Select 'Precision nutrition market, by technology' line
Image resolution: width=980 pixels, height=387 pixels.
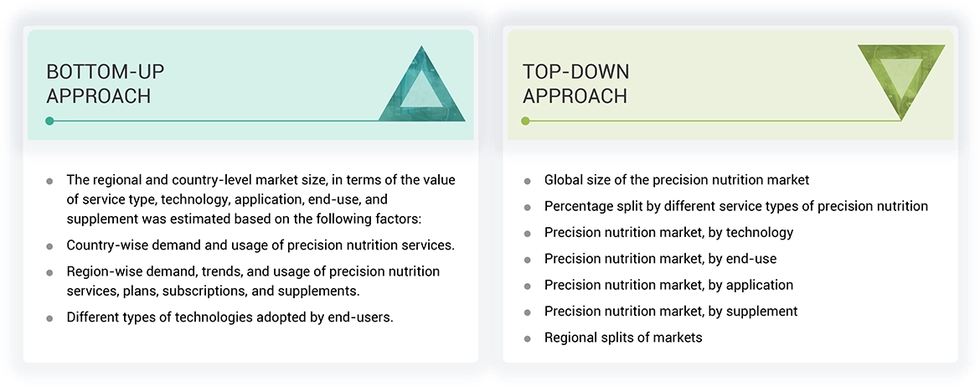[668, 232]
